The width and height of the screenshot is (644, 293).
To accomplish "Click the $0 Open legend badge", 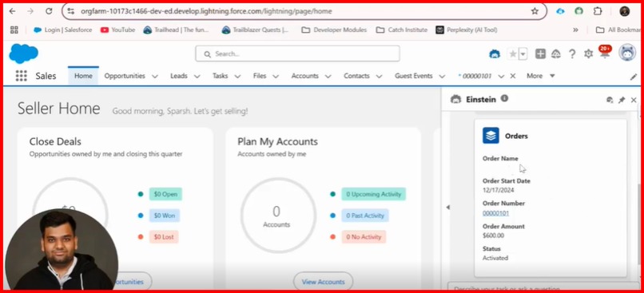I will coord(165,194).
